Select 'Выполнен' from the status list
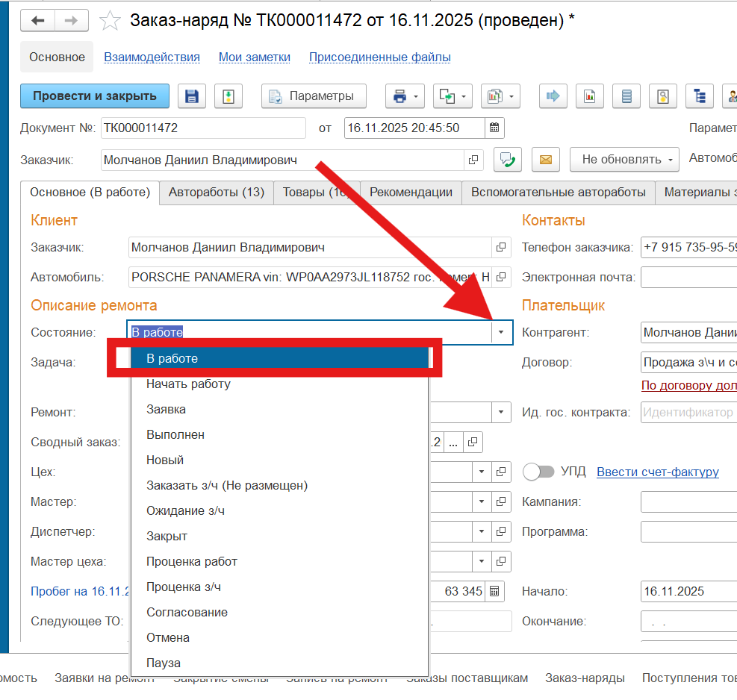Viewport: 737px width, 700px height. click(x=175, y=434)
